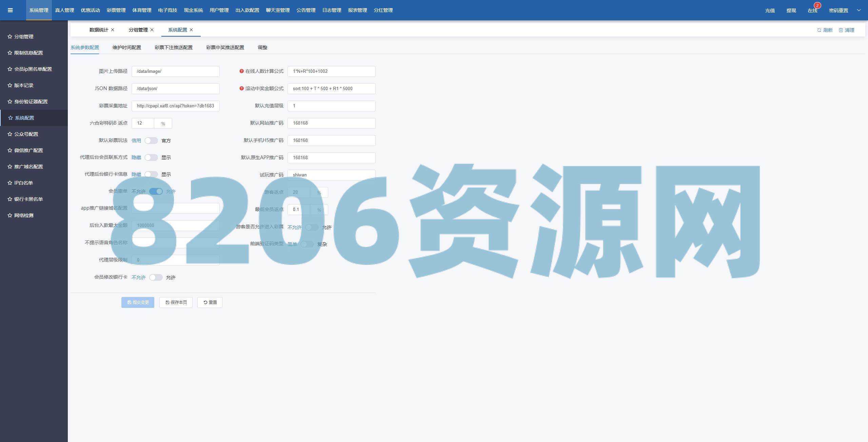Toggle 会员修改银行卡 allow switch
Viewport: 868px width, 442px height.
(156, 277)
